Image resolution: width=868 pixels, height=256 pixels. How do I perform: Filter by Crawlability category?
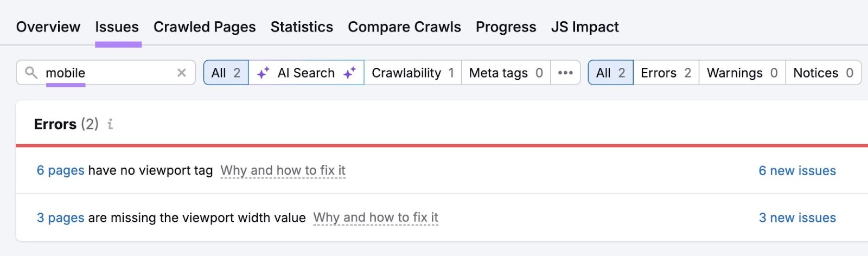click(412, 73)
